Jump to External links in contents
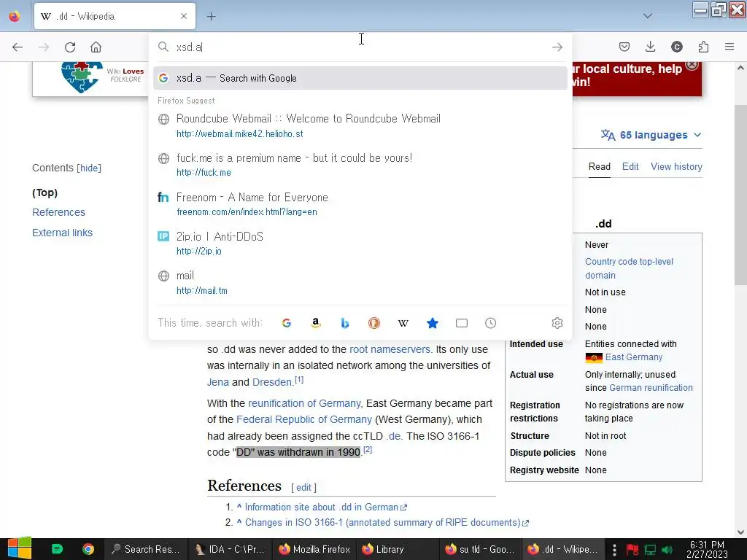The width and height of the screenshot is (747, 560). click(x=63, y=233)
